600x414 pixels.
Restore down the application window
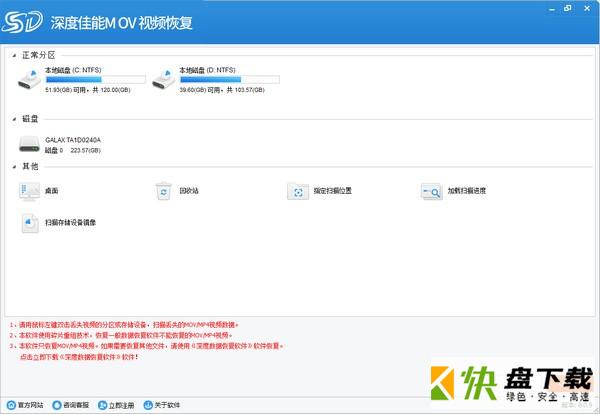click(x=567, y=8)
